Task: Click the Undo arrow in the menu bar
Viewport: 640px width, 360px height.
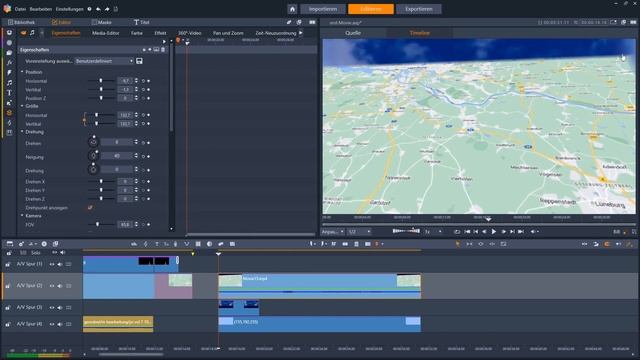Action: 98,9
